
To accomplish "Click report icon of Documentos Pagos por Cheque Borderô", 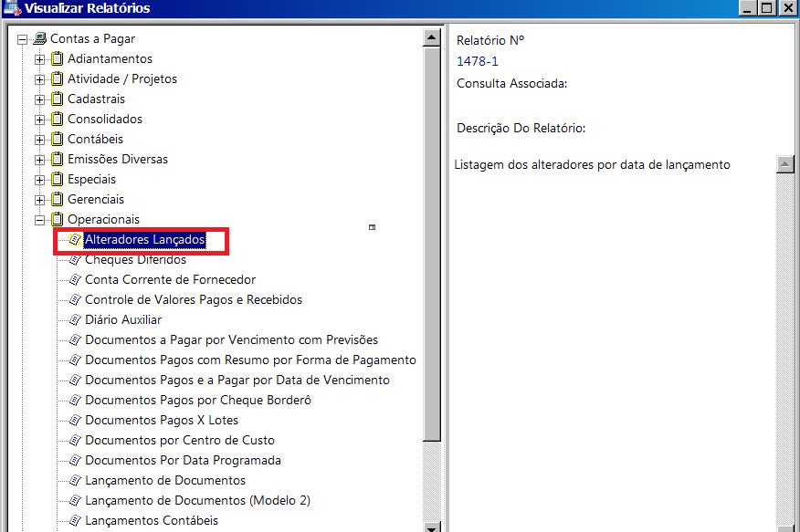I will 75,400.
